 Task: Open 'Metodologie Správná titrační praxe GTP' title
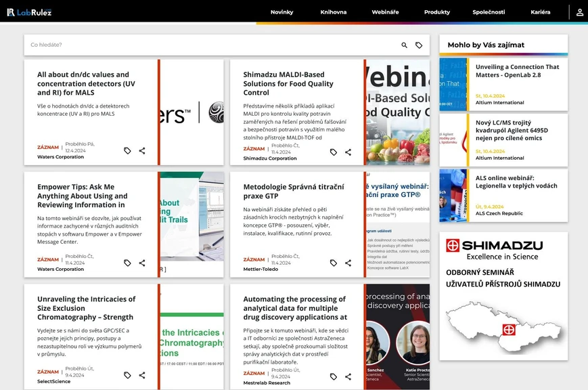[294, 191]
